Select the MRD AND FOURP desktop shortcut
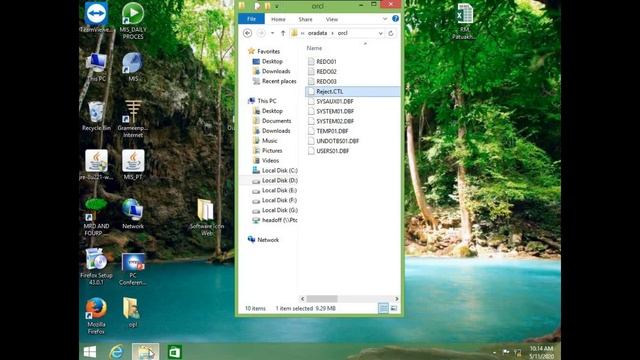The height and width of the screenshot is (360, 640). 96,217
